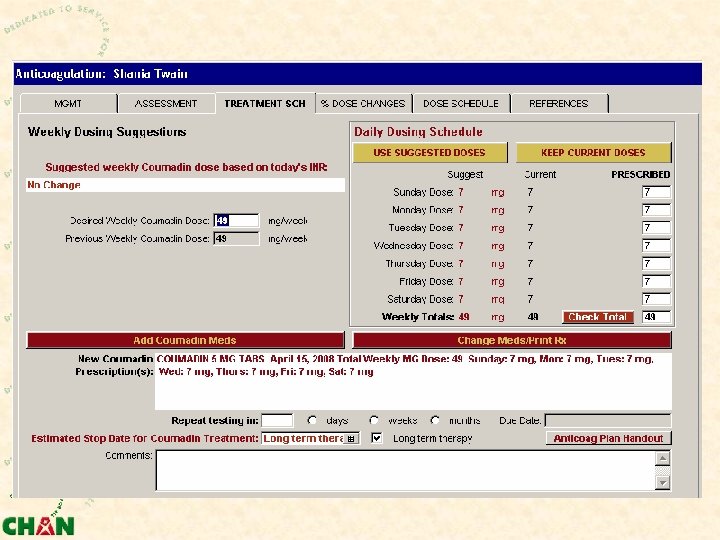Go to the DOSE SCHEDULE tab
720x540 pixels.
coord(461,103)
